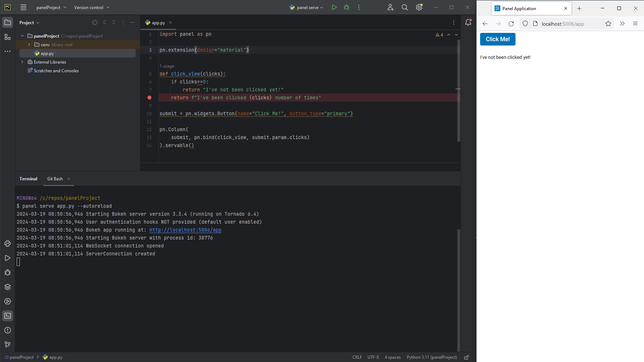Reload the browser page

pyautogui.click(x=511, y=23)
